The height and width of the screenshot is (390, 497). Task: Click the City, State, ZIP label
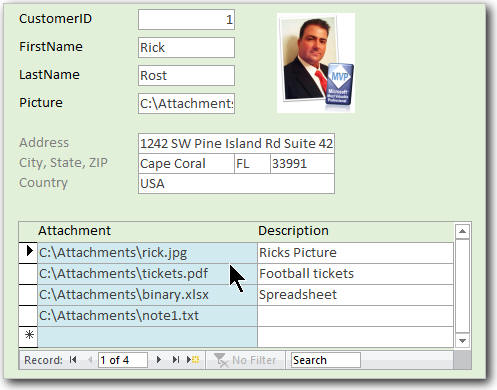point(63,163)
